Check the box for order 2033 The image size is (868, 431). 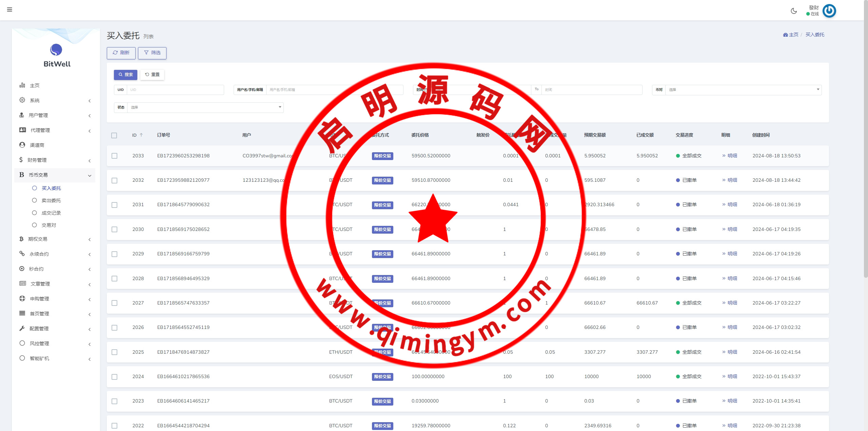coord(115,156)
